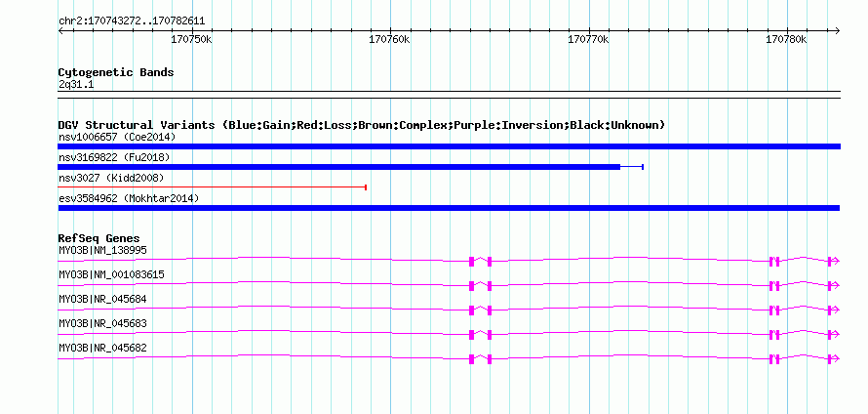Click the Cytogenetic Bands track title
This screenshot has width=868, height=414.
[x=116, y=72]
